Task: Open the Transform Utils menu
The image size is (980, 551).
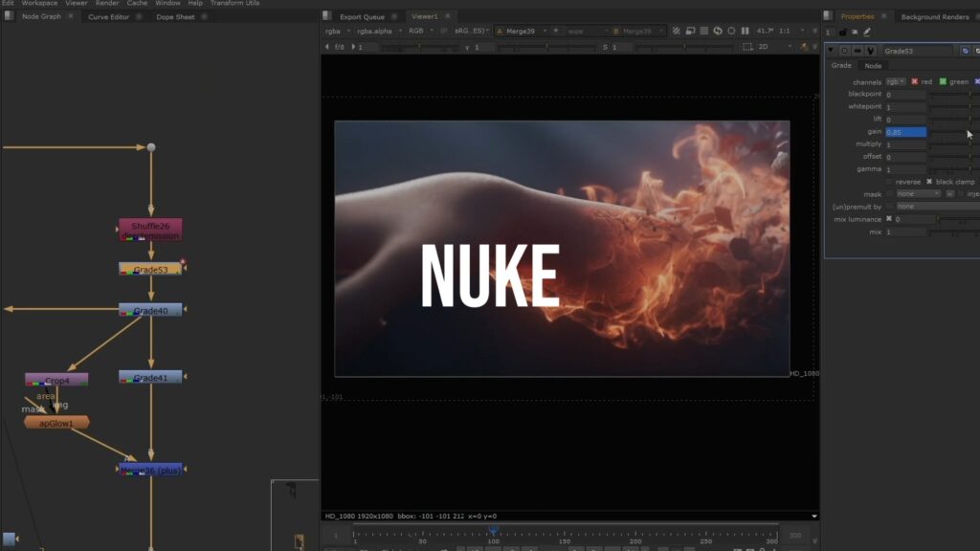Action: [235, 3]
